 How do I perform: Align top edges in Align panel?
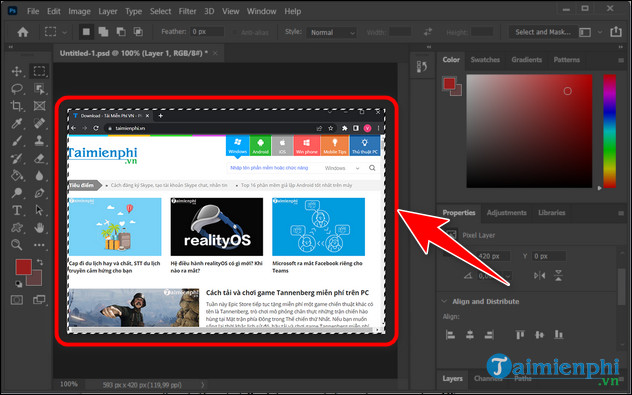(520, 335)
